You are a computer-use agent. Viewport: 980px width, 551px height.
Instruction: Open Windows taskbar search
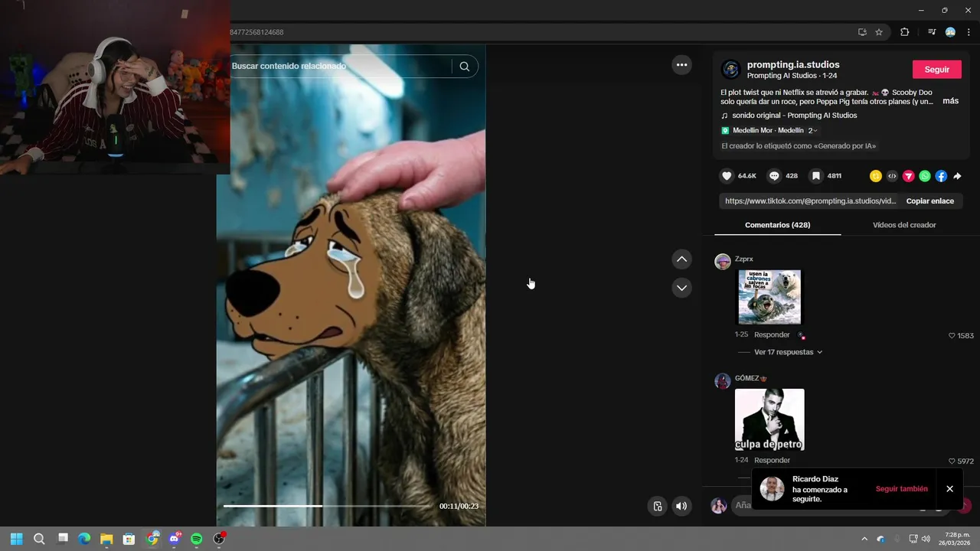click(x=39, y=539)
